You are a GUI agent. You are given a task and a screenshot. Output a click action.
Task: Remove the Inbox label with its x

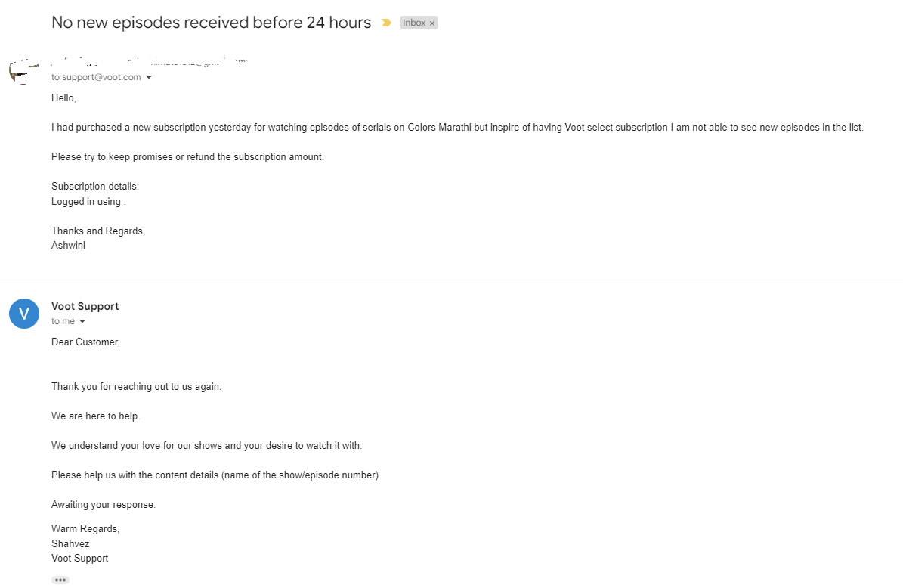click(432, 23)
